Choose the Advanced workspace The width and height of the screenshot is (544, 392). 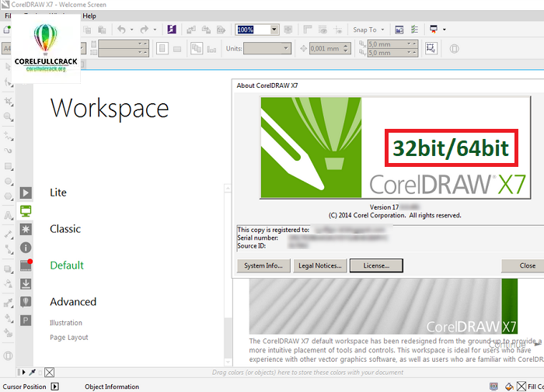(73, 301)
